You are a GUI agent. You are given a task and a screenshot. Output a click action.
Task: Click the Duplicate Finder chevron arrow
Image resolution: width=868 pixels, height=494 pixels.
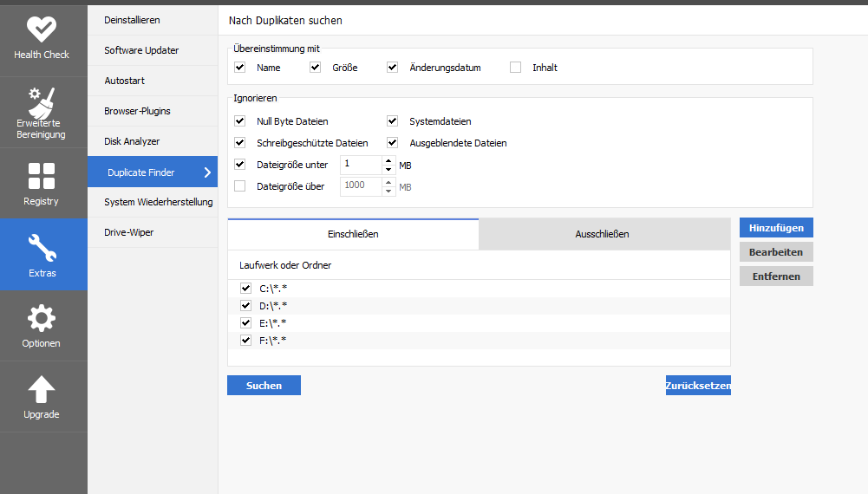click(207, 172)
